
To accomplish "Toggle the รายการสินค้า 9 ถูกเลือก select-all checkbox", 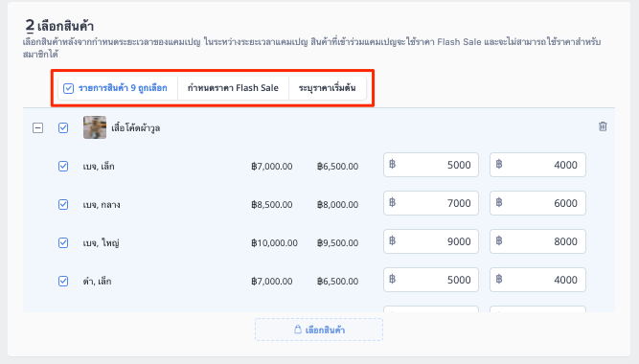I will [68, 88].
